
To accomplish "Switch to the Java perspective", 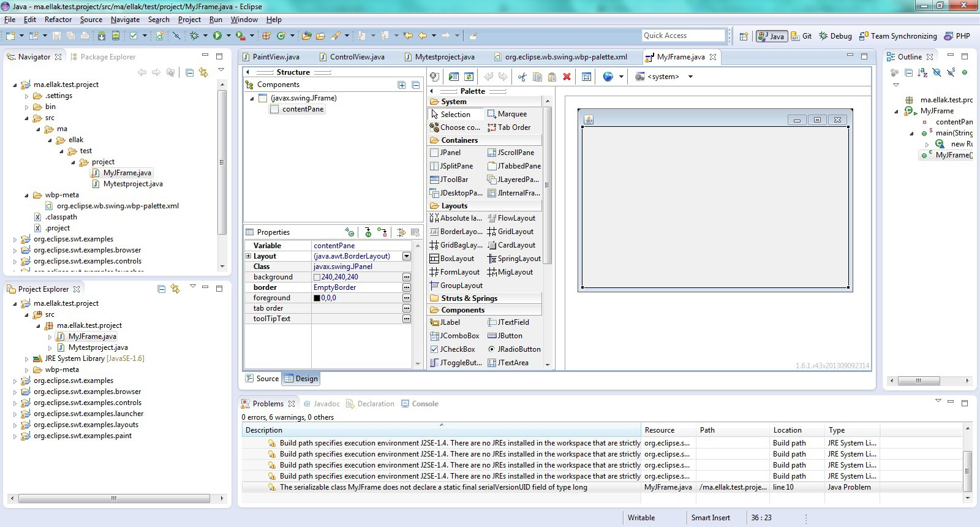I will 771,36.
